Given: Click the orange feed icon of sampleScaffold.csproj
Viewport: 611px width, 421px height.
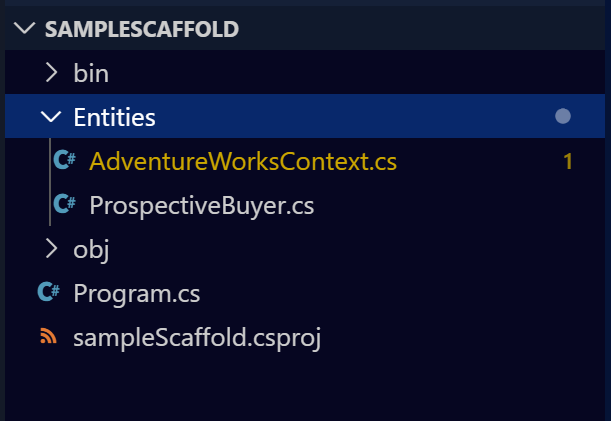Looking at the screenshot, I should pyautogui.click(x=48, y=337).
